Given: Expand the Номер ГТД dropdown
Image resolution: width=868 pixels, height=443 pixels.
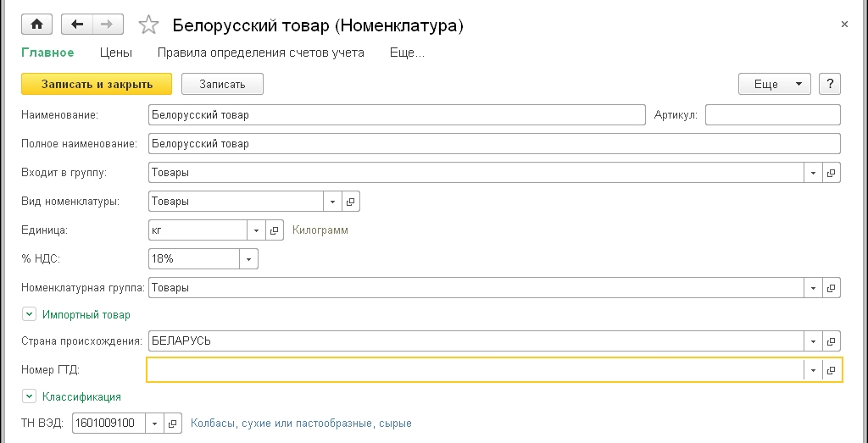Looking at the screenshot, I should tap(813, 370).
